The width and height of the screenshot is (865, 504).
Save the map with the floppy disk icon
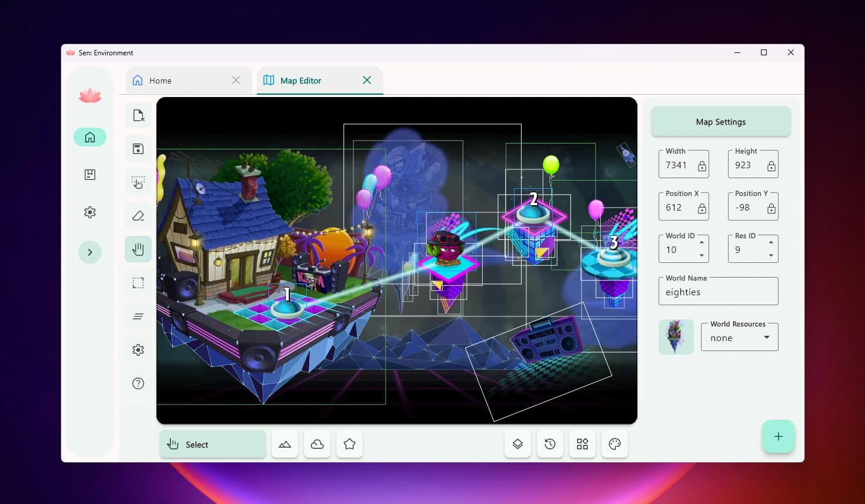click(138, 149)
